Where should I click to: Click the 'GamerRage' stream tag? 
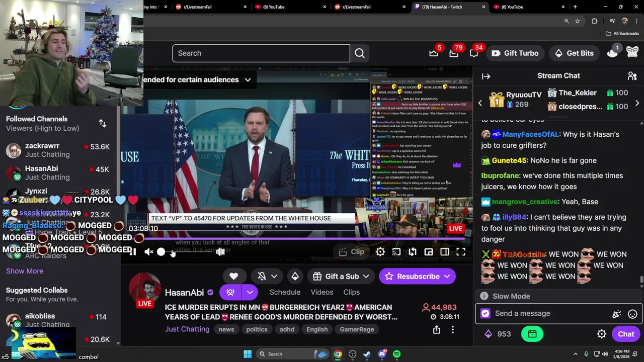point(357,329)
